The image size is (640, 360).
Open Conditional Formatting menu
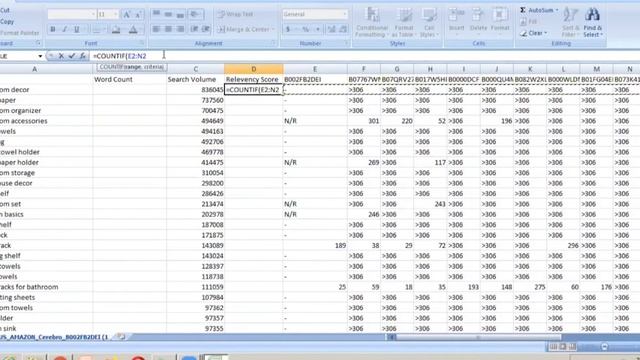coord(371,22)
